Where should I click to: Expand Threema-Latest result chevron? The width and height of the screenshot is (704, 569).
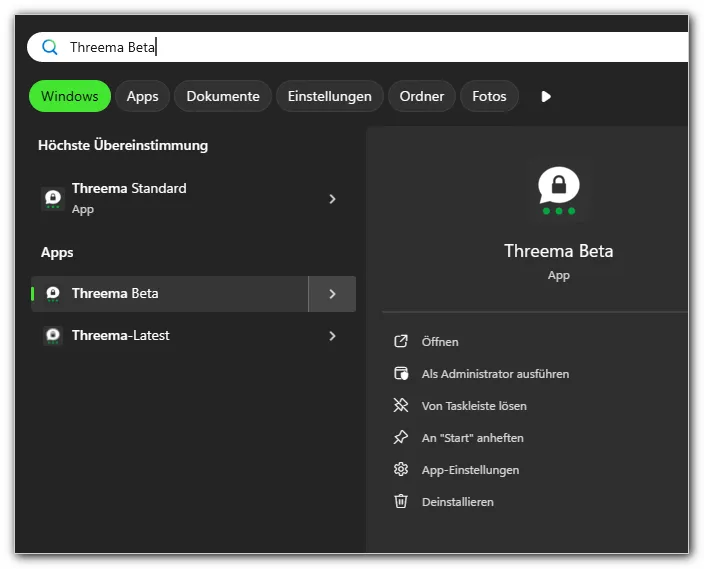[x=332, y=336]
